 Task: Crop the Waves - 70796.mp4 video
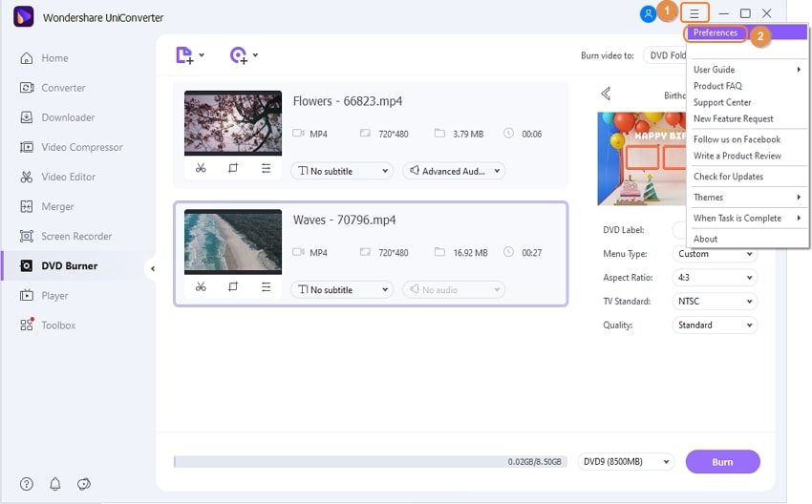coord(233,286)
